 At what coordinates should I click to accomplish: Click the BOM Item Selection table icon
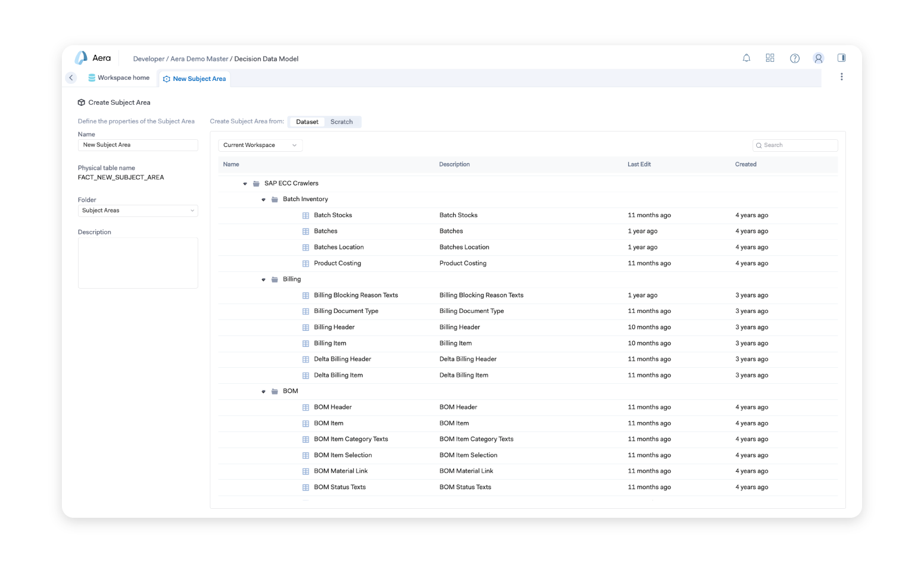[306, 455]
